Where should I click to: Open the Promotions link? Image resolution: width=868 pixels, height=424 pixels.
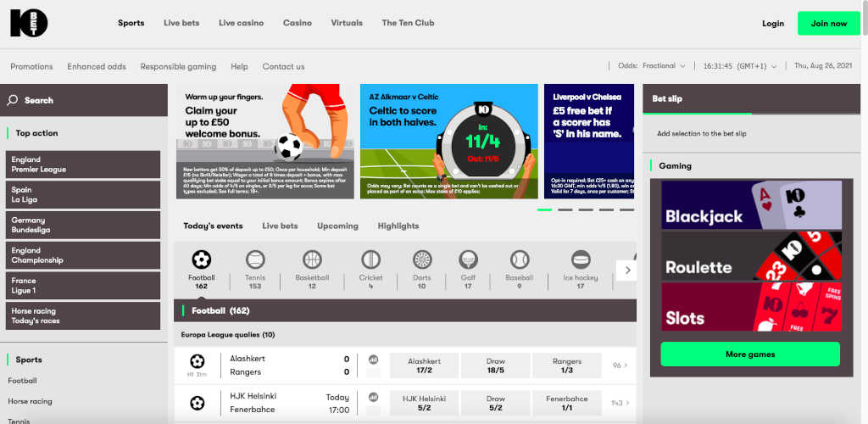31,66
